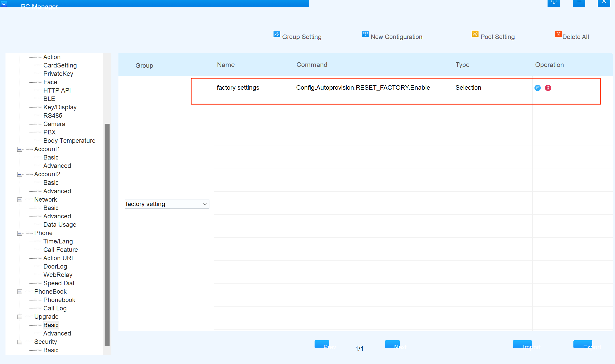This screenshot has width=615, height=364.
Task: Click the Import button
Action: click(x=522, y=344)
